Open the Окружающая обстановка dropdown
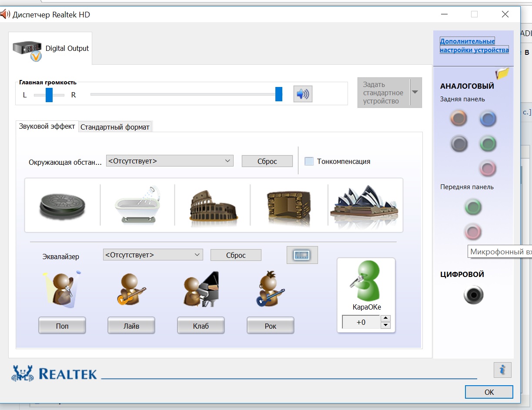The image size is (532, 410). [170, 161]
